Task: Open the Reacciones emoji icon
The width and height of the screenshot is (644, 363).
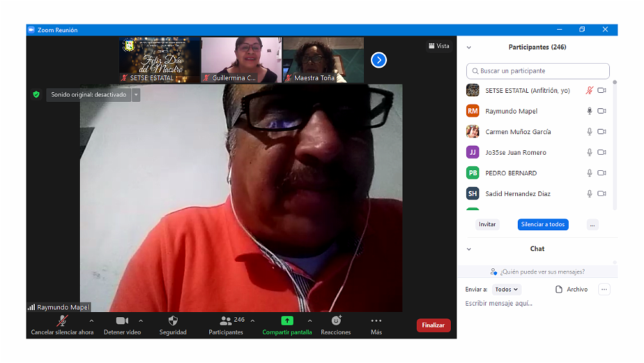Action: pos(336,320)
